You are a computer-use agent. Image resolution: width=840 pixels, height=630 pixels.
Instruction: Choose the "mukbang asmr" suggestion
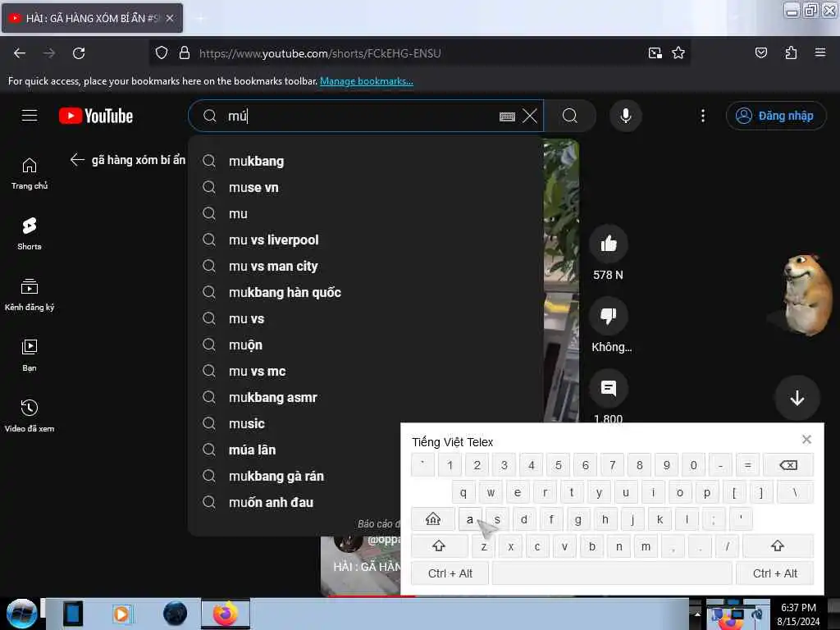[x=365, y=398]
